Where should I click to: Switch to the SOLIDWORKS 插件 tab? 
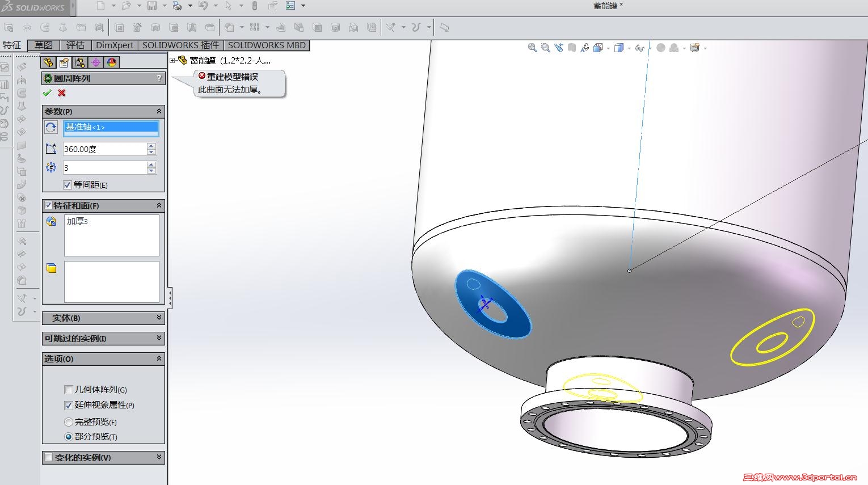(180, 45)
